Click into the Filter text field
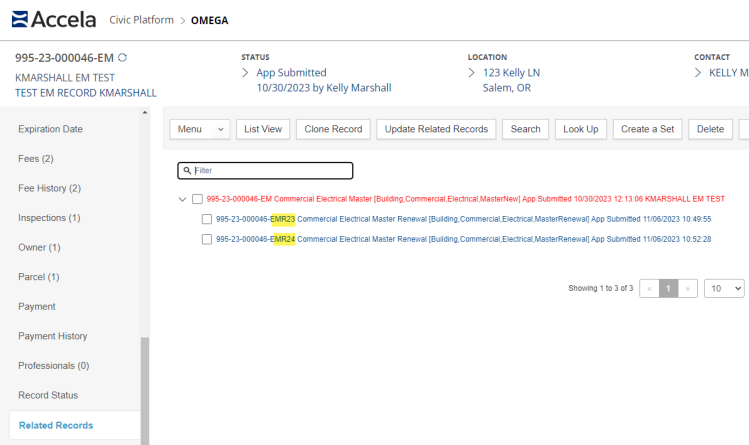 270,171
